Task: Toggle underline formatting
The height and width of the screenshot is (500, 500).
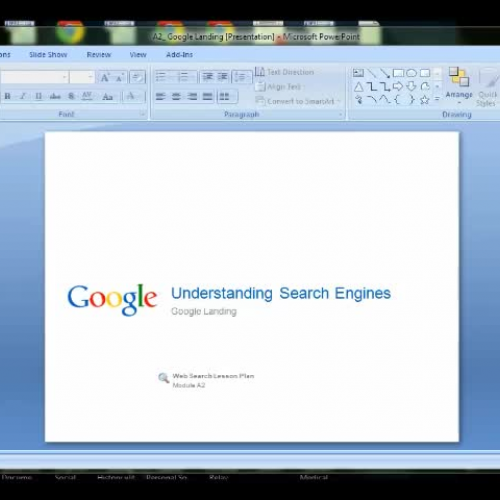Action: (x=38, y=97)
